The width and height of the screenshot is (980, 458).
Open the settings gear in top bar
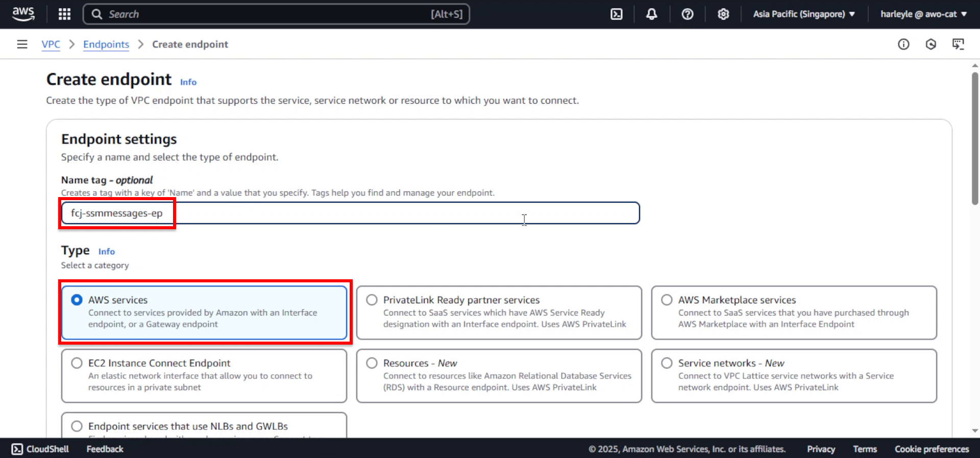[723, 14]
